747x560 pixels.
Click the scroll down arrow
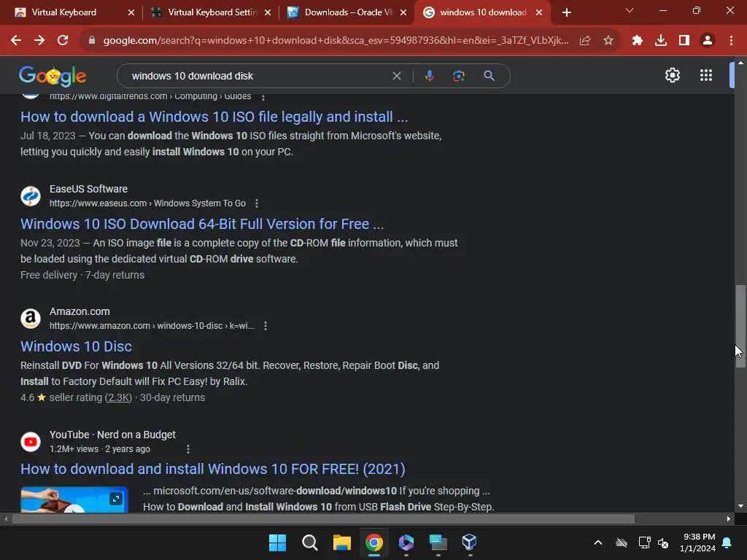click(x=740, y=506)
